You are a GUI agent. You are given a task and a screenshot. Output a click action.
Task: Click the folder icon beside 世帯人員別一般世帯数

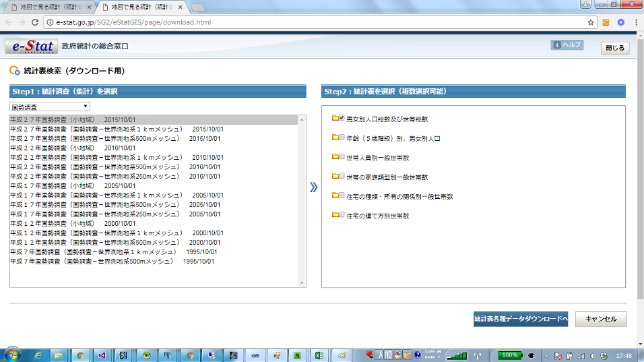click(335, 157)
